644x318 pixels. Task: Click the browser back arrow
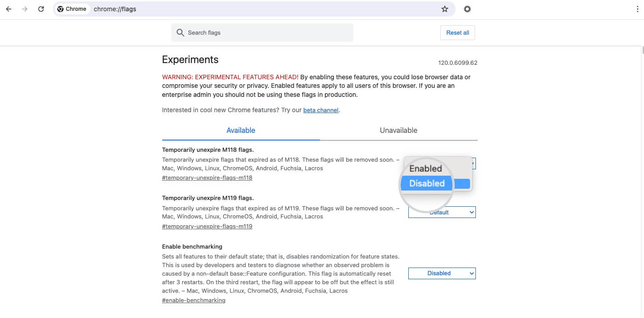(x=9, y=9)
